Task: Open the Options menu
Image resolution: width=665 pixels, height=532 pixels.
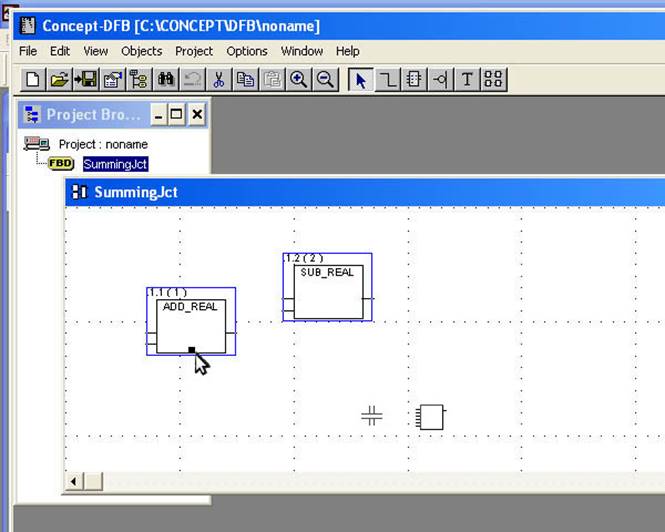Action: click(x=247, y=51)
